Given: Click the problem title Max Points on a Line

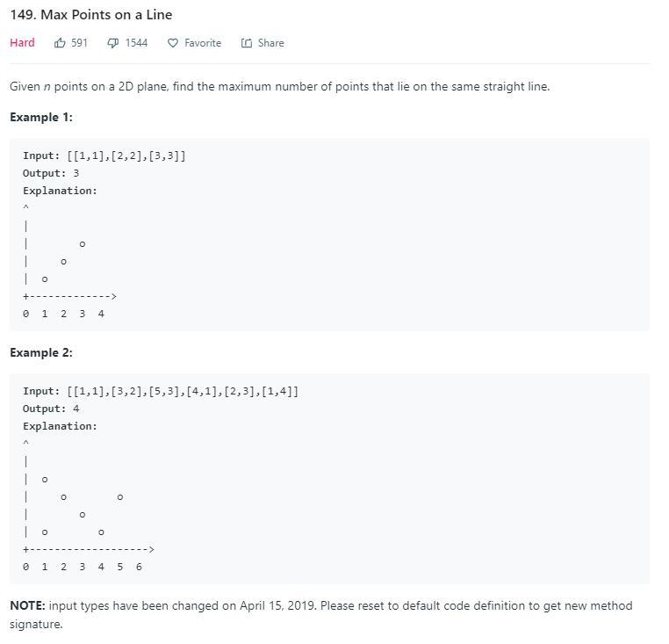Looking at the screenshot, I should tap(90, 15).
